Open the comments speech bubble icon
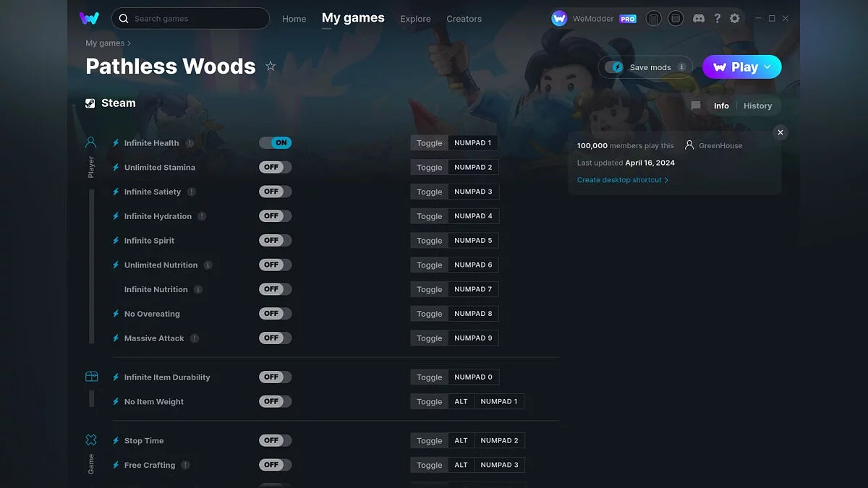Screen dimensions: 868x488 [696, 106]
